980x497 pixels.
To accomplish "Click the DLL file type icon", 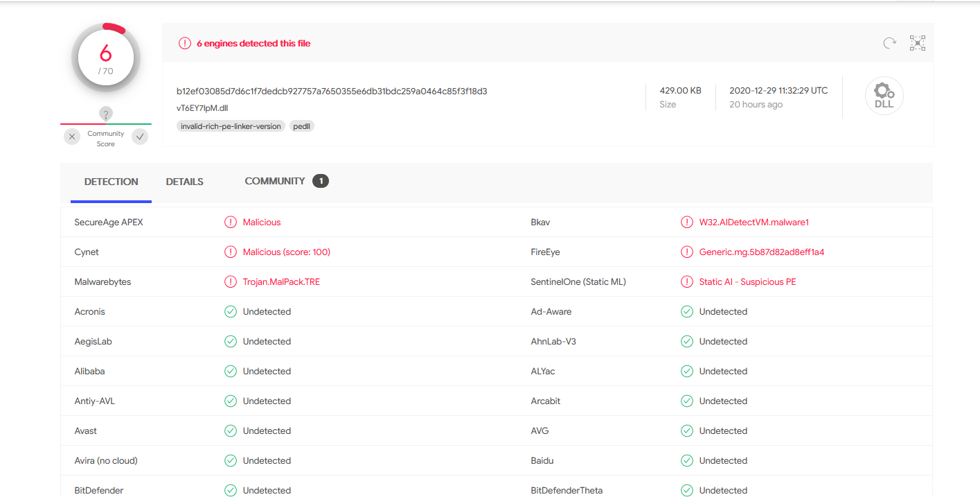I will pos(884,96).
